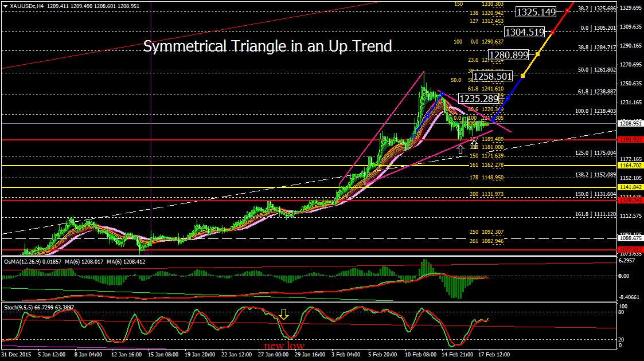Select Fibonacci label '161.8 | 1111.120'
This screenshot has height=361, width=644.
click(595, 214)
